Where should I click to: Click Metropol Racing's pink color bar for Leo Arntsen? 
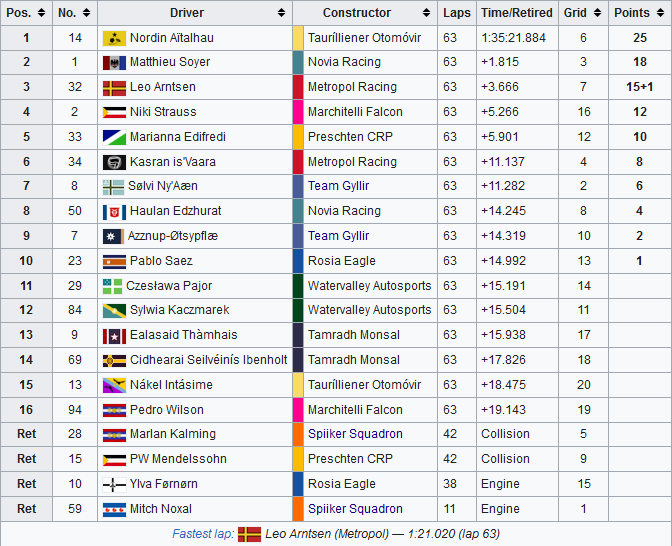[298, 87]
